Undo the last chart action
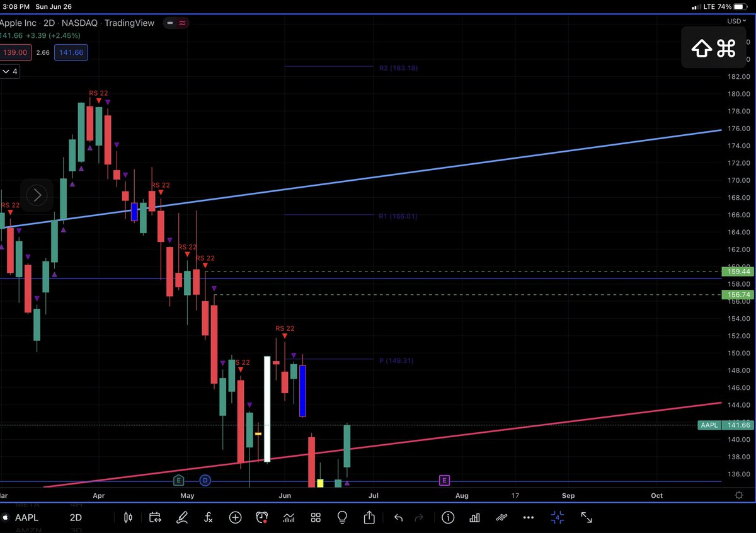The height and width of the screenshot is (533, 756). tap(398, 517)
